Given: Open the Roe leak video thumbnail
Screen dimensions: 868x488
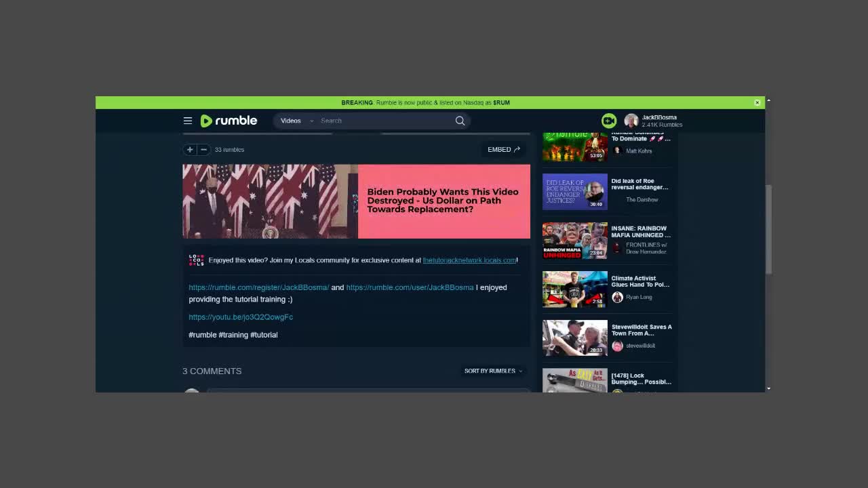Looking at the screenshot, I should [575, 192].
